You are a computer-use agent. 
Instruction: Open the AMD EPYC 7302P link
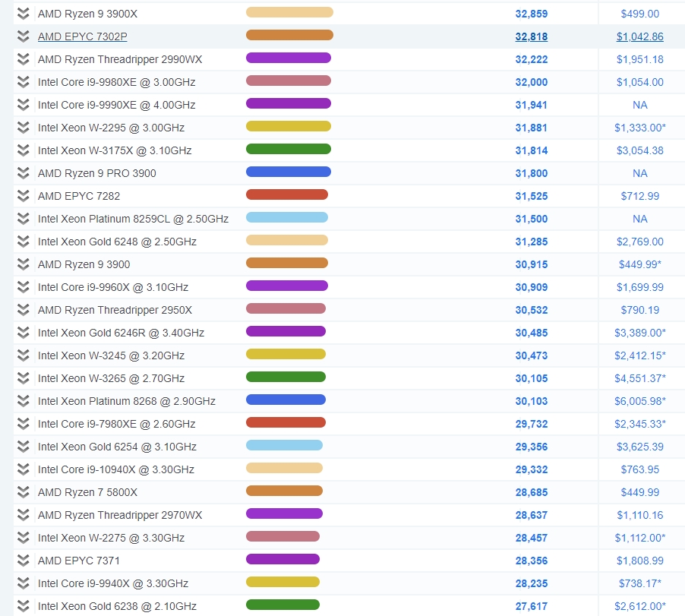point(83,36)
